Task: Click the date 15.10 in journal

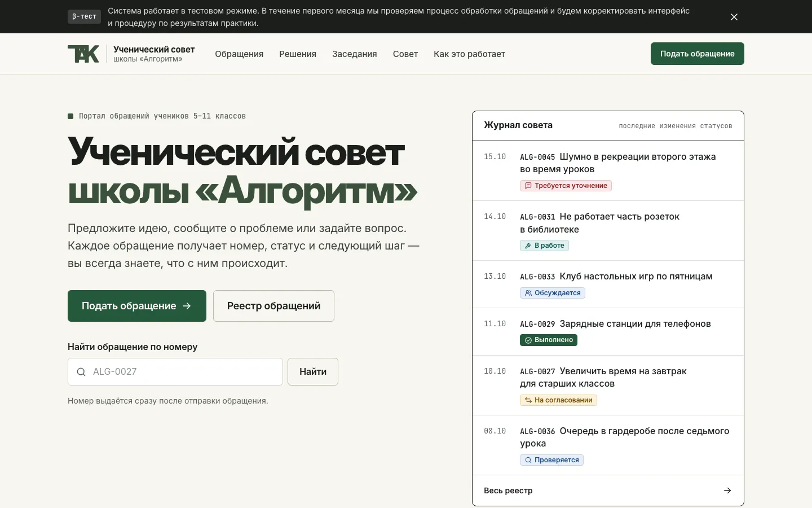Action: (495, 157)
